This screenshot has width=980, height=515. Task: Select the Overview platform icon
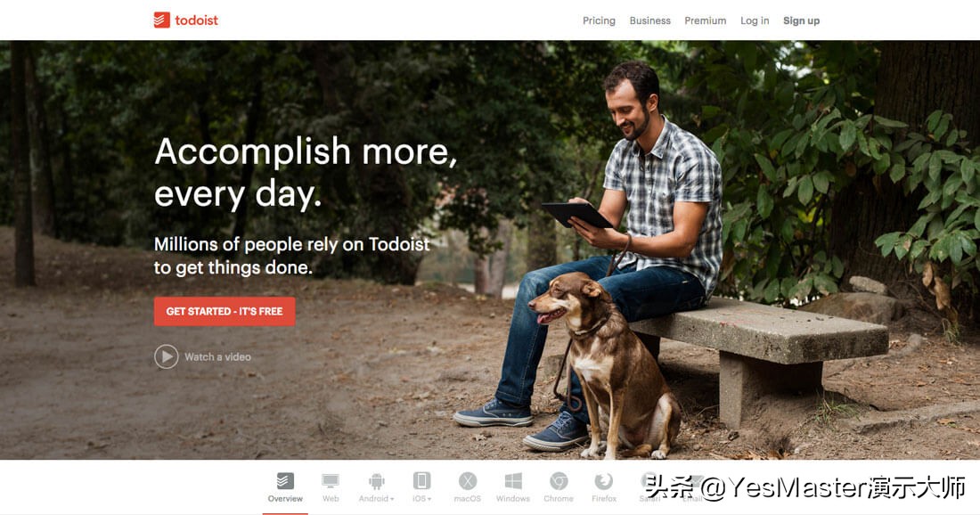click(285, 480)
